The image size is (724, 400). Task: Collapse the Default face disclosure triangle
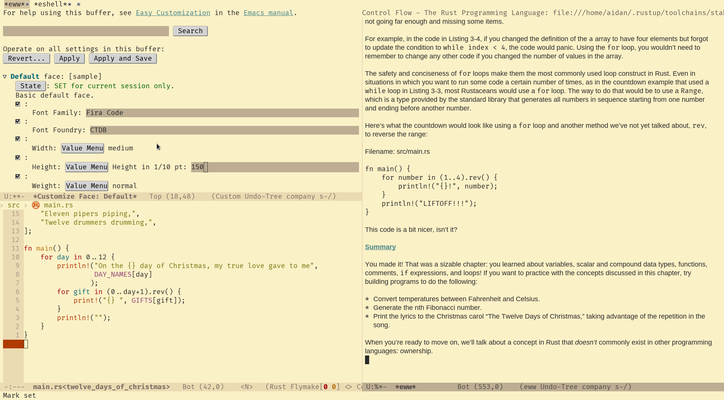(x=5, y=76)
